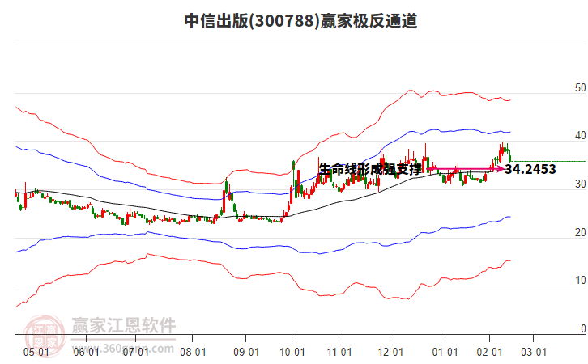This screenshot has height=364, width=588.
Task: Select the y-axis label 40
Action: (x=580, y=136)
